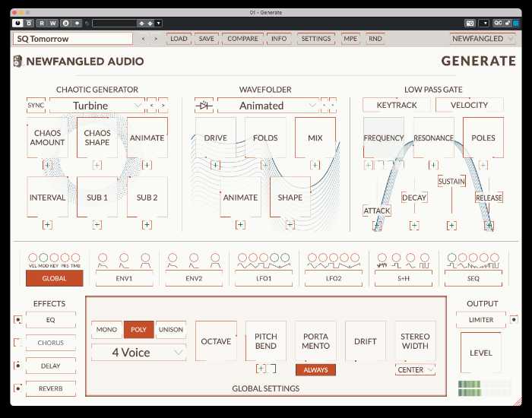Open the CENTER stereo width dropdown
Screen dimensions: 532x418
[x=415, y=369]
